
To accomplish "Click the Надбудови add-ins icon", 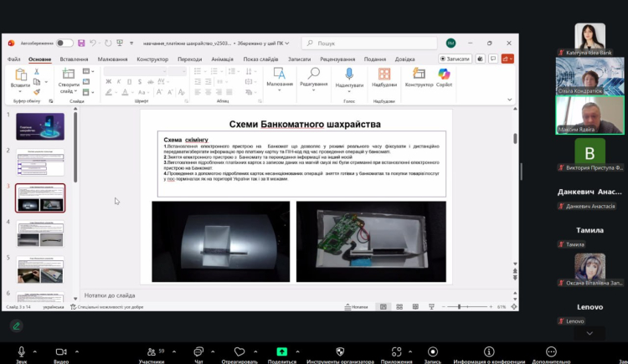I will click(x=384, y=75).
